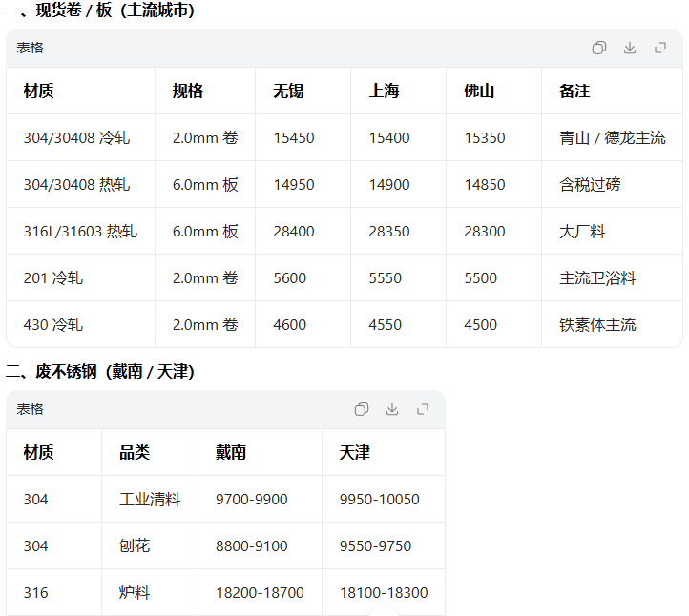The width and height of the screenshot is (689, 616).
Task: Copy the 废不锈钢 table
Action: 362,409
